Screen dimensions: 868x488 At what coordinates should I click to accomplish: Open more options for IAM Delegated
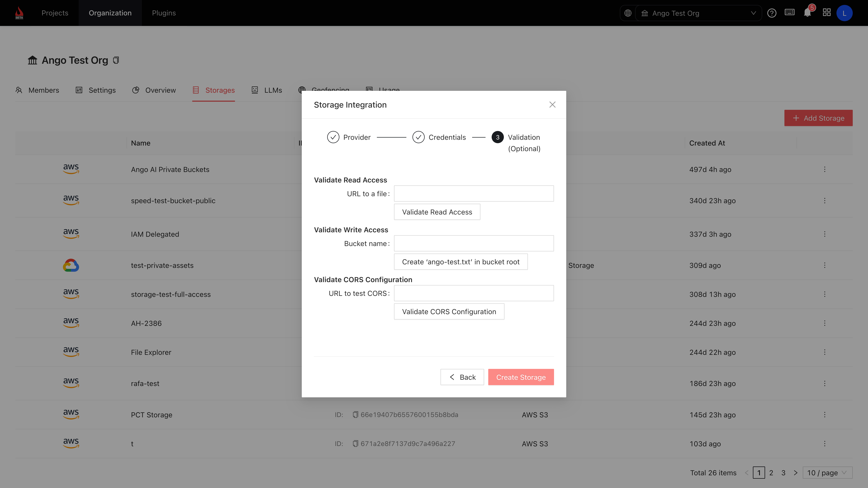(825, 234)
